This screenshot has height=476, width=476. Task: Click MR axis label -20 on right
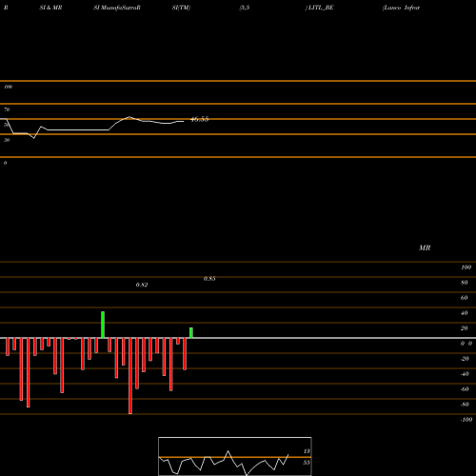point(465,359)
